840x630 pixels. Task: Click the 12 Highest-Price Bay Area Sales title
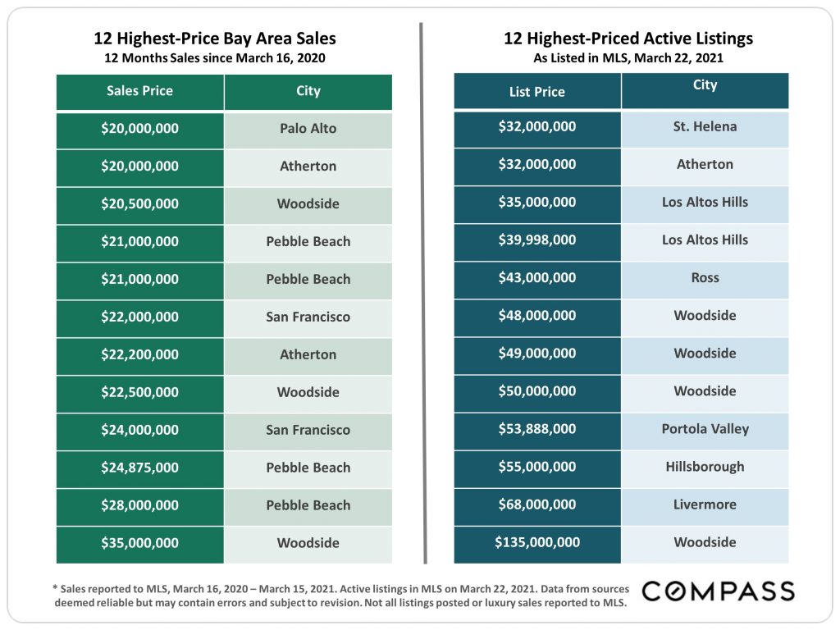pos(215,39)
